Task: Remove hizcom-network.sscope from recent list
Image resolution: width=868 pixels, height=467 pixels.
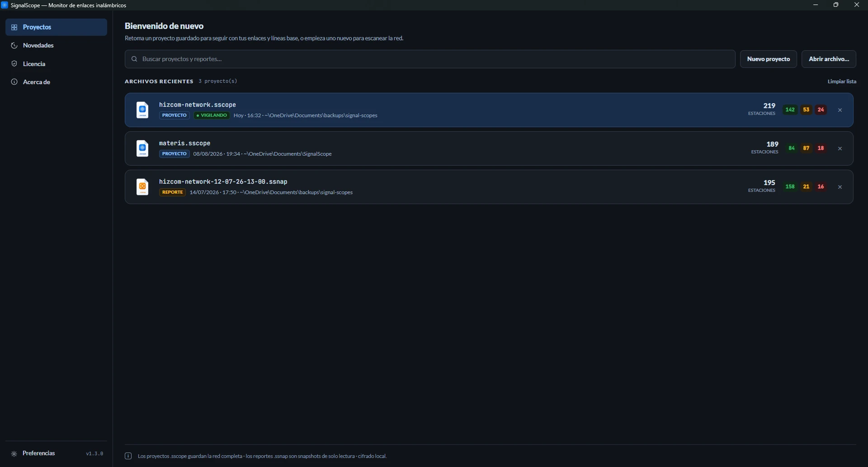Action: point(840,110)
